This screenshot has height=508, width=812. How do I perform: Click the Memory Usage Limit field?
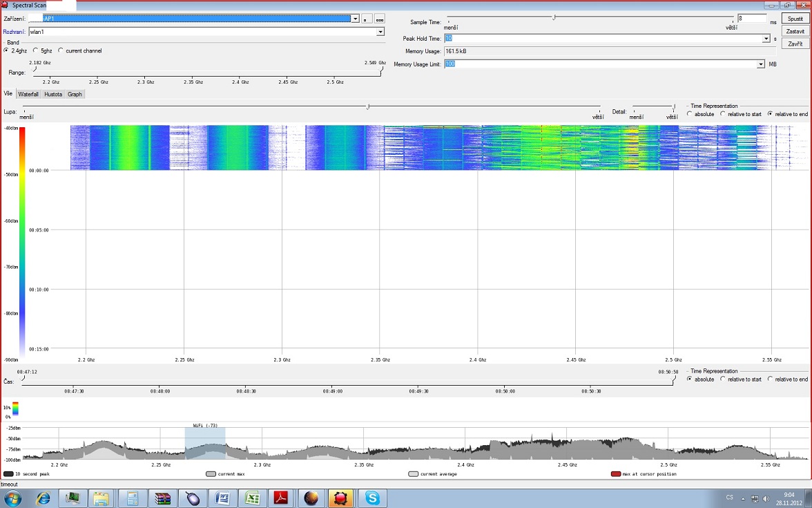click(600, 64)
